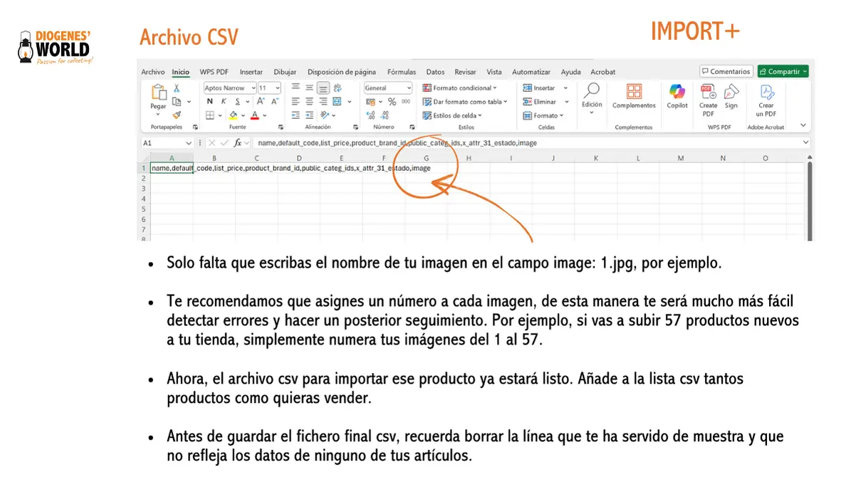Toggle the bottom vertical alignment button
The image size is (841, 504).
[323, 88]
